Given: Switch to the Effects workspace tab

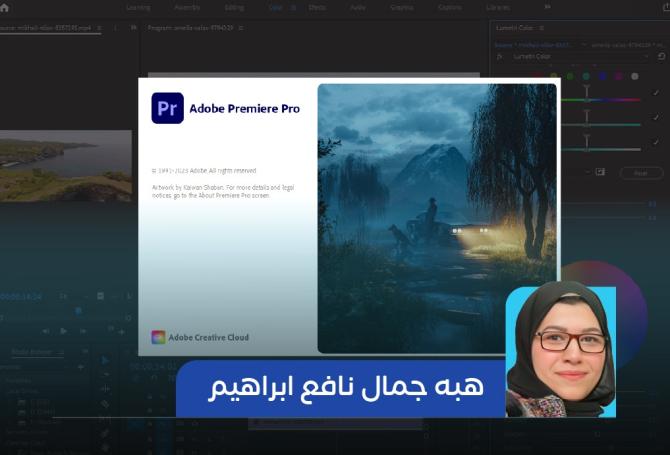Looking at the screenshot, I should click(x=317, y=7).
